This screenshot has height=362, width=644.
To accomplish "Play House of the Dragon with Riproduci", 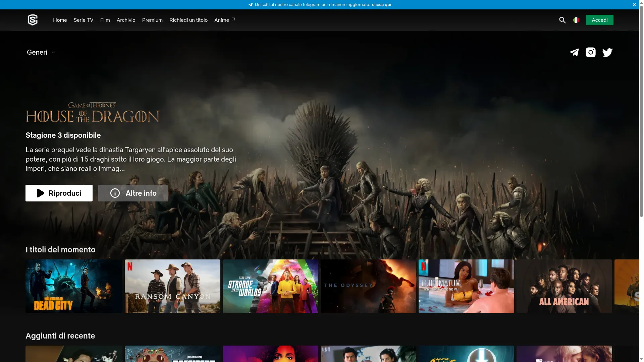I will click(x=59, y=193).
